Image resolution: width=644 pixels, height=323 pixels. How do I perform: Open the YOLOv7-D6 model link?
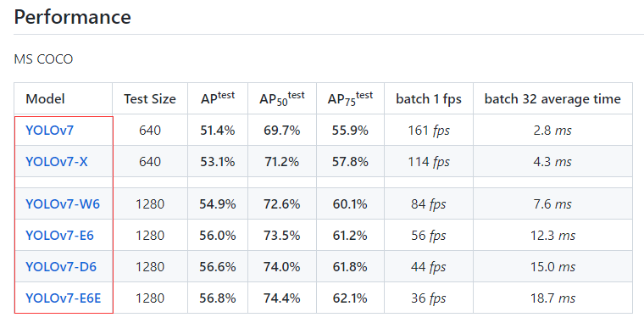click(x=61, y=267)
